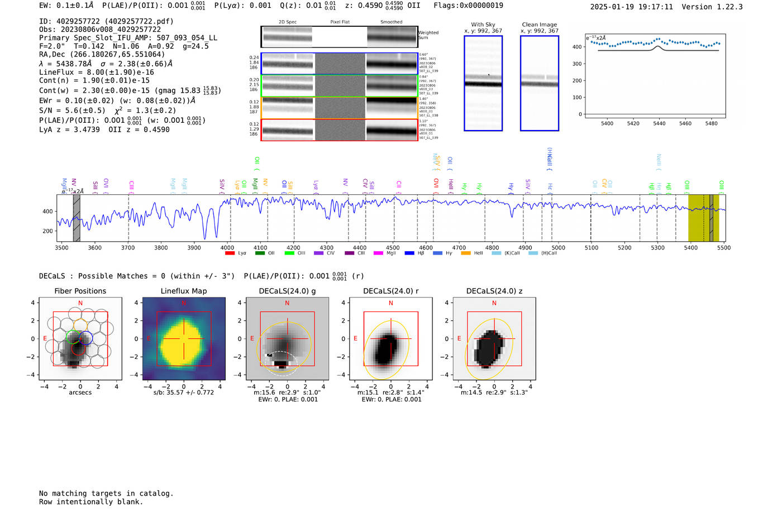This screenshot has height=532, width=782.
Task: Open the Lineflux Map image
Action: pyautogui.click(x=184, y=339)
